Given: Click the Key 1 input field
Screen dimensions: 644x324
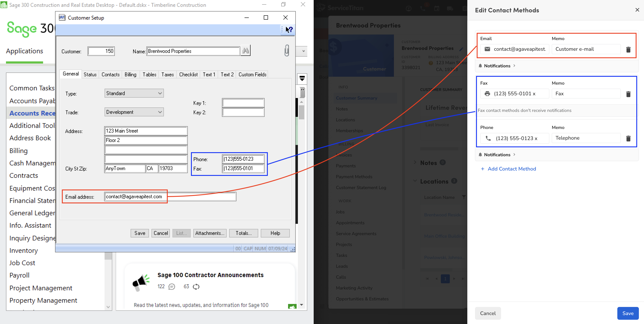Looking at the screenshot, I should [243, 103].
